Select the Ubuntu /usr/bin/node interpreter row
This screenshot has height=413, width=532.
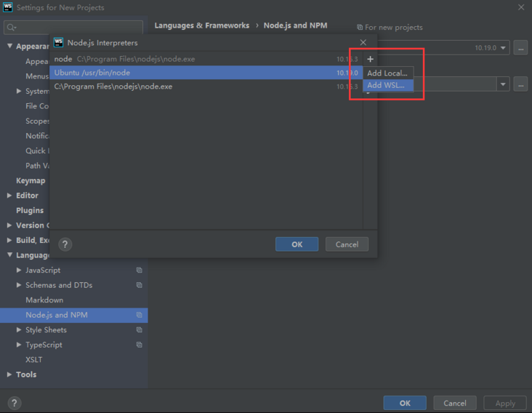coord(196,73)
